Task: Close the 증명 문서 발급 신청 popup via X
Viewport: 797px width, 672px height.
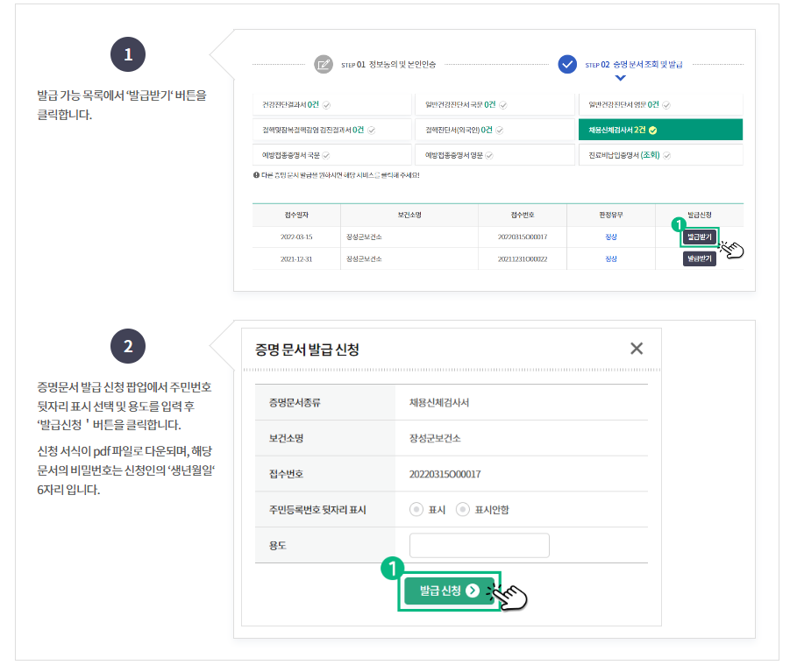Action: click(x=637, y=349)
